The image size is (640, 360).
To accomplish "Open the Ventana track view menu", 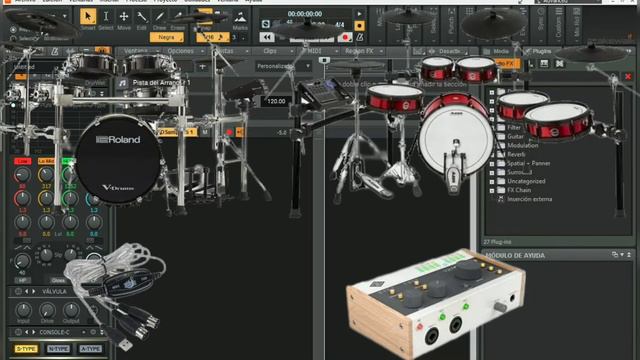I will click(140, 51).
